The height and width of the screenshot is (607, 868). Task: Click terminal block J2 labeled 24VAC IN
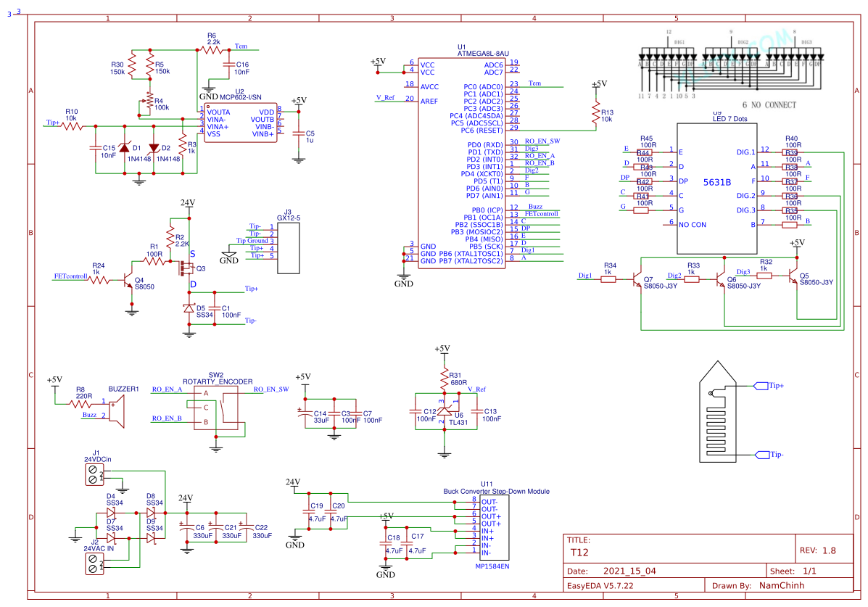(x=94, y=562)
